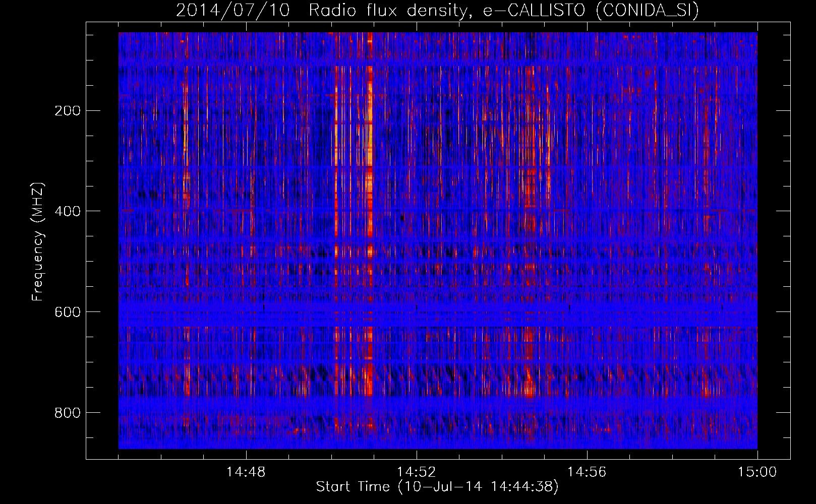Click the 600 frequency tick label
Viewport: 816px width, 504px height.
(x=67, y=312)
